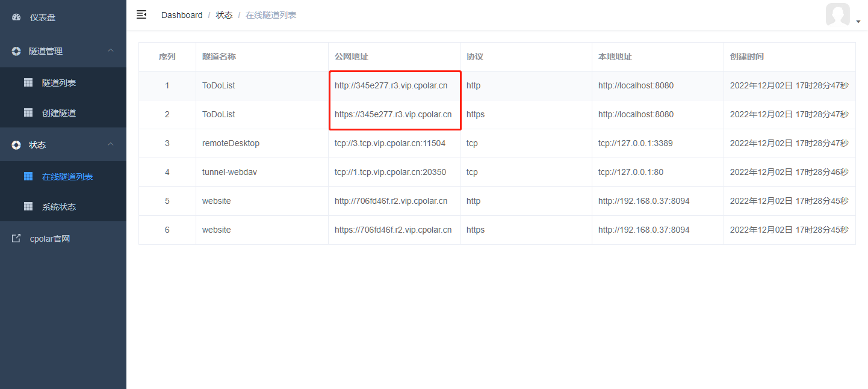Click http://localhost:8080 in row 1
Image resolution: width=868 pixels, height=389 pixels.
(x=636, y=85)
